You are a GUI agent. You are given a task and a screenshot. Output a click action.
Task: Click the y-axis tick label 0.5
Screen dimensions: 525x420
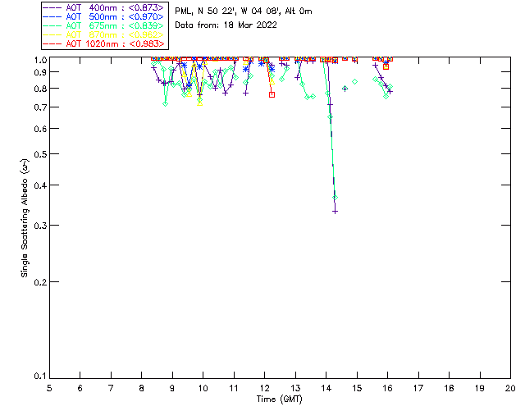tap(40, 154)
